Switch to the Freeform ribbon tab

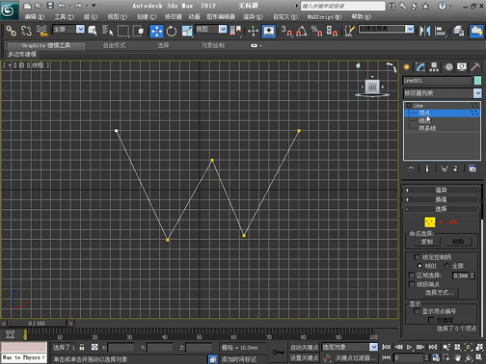tap(114, 45)
